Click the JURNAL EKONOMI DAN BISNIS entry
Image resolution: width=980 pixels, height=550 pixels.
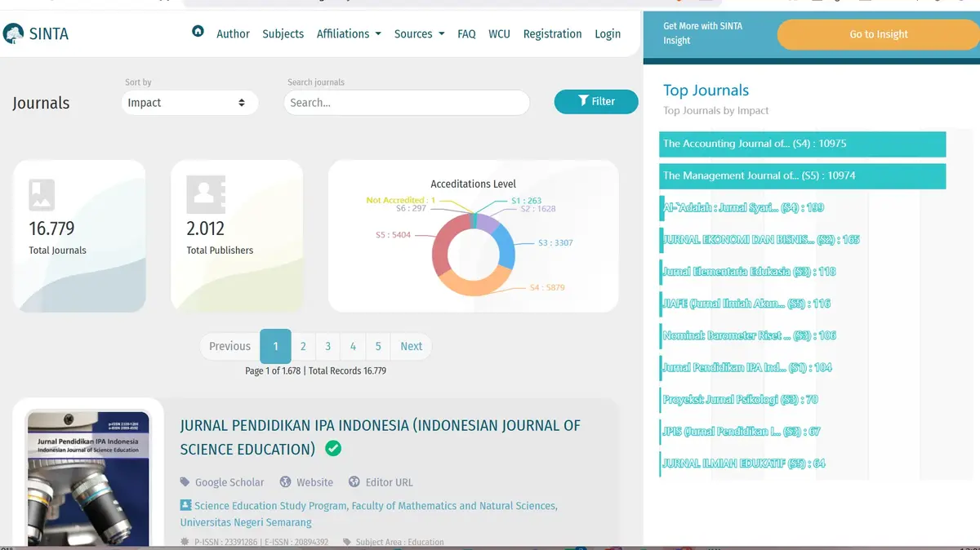click(759, 240)
